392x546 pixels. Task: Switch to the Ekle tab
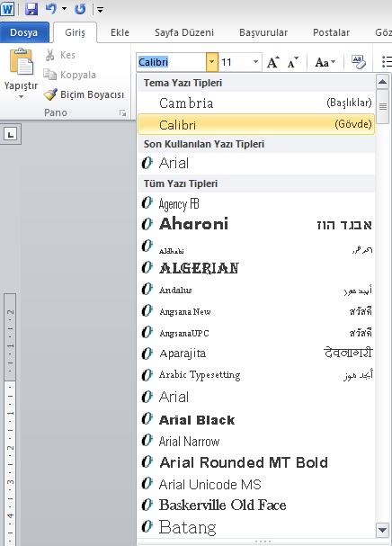[x=120, y=32]
